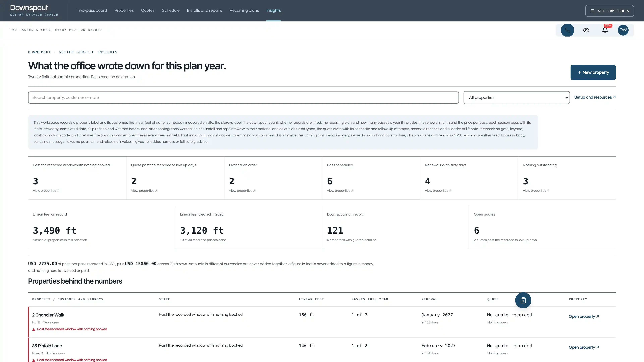The width and height of the screenshot is (644, 362).
Task: View properties for Quote past follow-up days
Action: (144, 191)
